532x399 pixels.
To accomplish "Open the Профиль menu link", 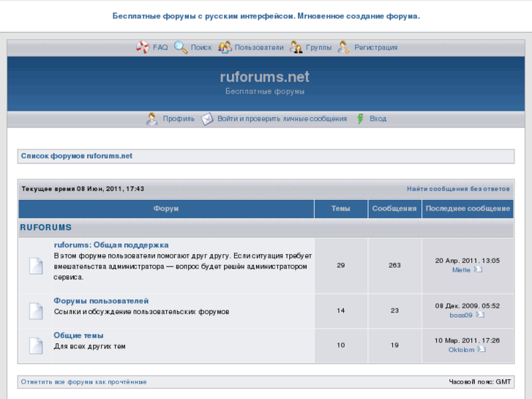I will click(x=179, y=119).
